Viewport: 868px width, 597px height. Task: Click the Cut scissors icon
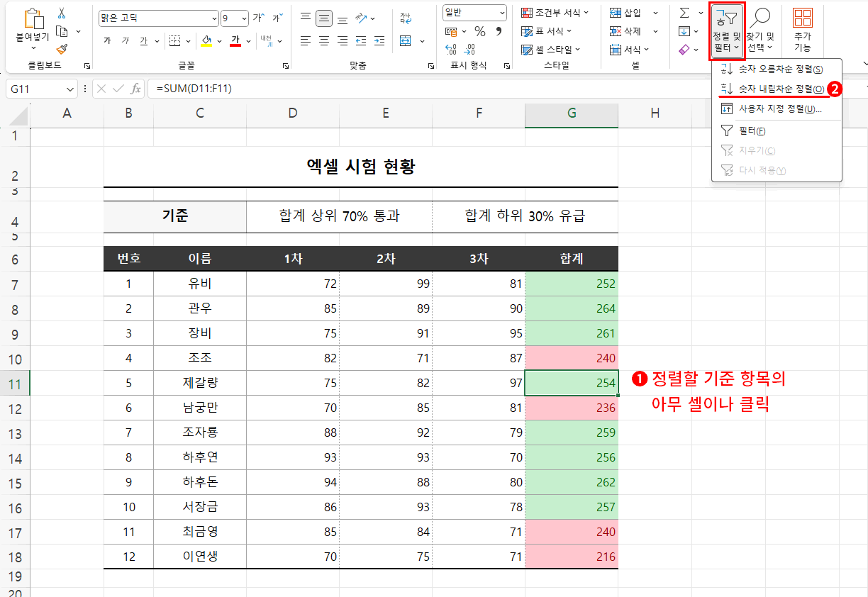click(62, 13)
